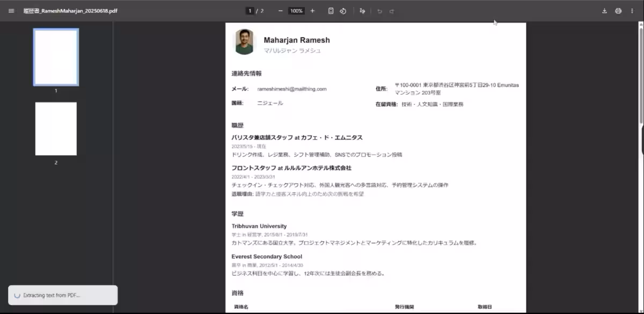Click the zoom percentage field
The image size is (644, 314).
click(x=296, y=10)
